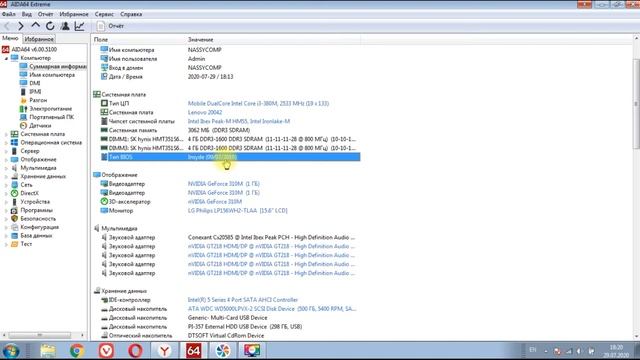
Task: Open the Справка menu
Action: coord(131,14)
